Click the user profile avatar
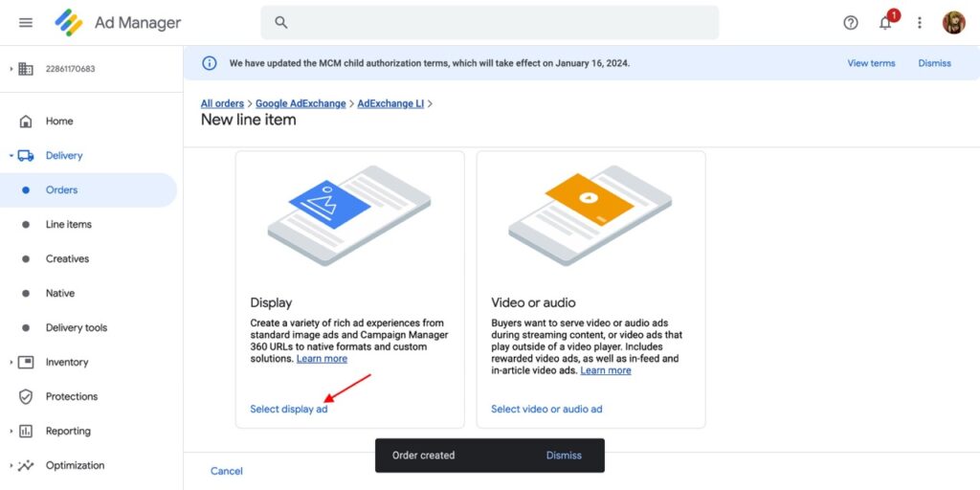This screenshot has width=980, height=490. [x=953, y=23]
